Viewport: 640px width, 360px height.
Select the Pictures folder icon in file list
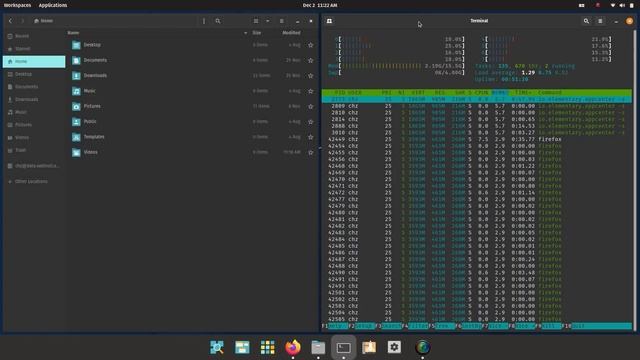tap(76, 106)
